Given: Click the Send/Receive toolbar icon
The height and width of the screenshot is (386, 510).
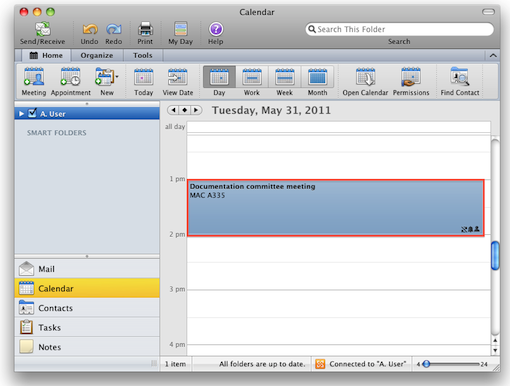Looking at the screenshot, I should (43, 29).
